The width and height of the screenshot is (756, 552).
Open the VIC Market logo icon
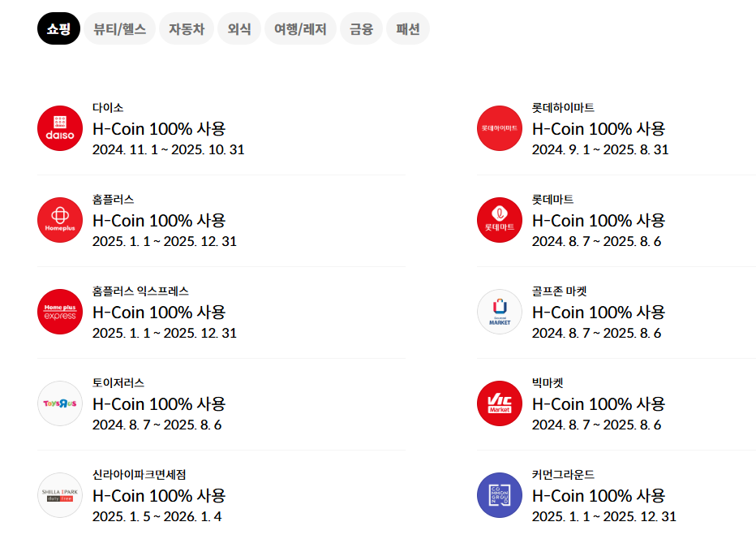pyautogui.click(x=500, y=403)
